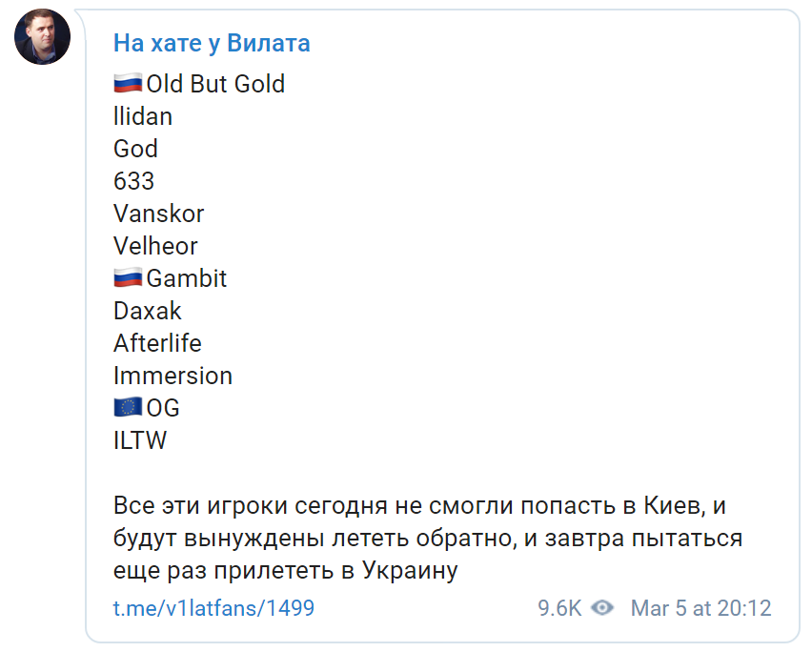Viewport: 812px width, 652px height.
Task: Click the Russian flag beside Gambit
Action: pyautogui.click(x=128, y=277)
